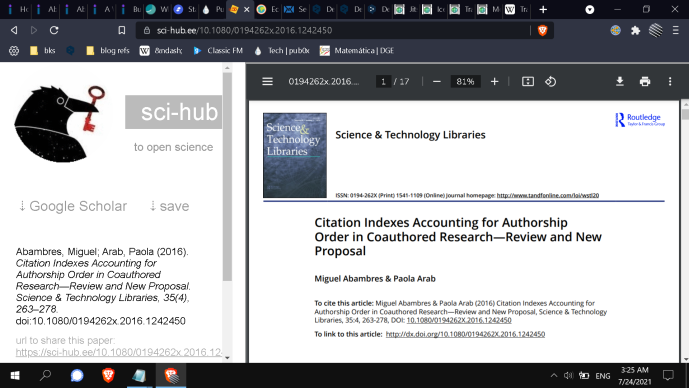689x388 pixels.
Task: Switch to the 'Se' tab
Action: [x=295, y=9]
